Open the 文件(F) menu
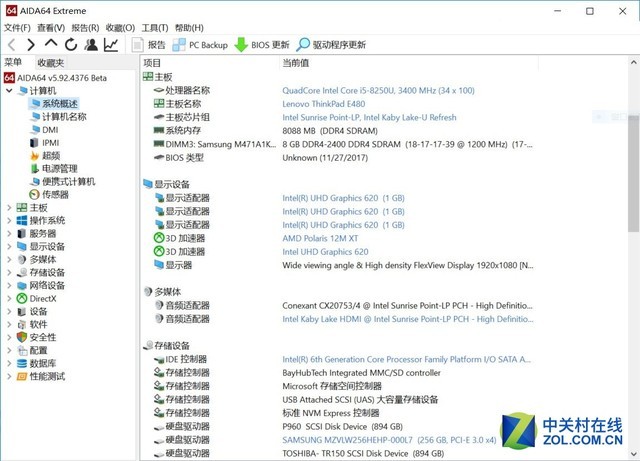The height and width of the screenshot is (461, 640). [18, 28]
